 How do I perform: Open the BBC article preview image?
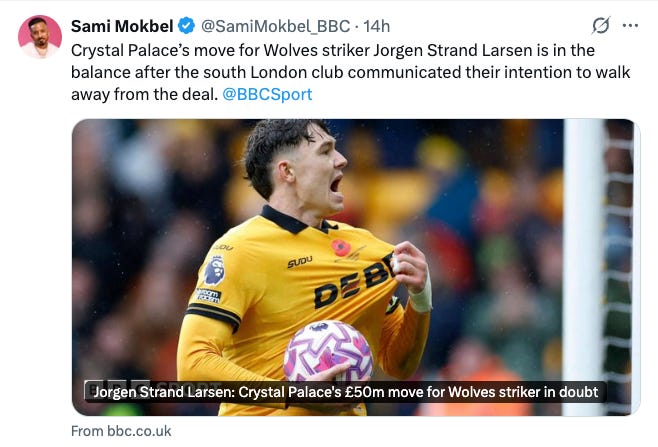[x=356, y=267]
